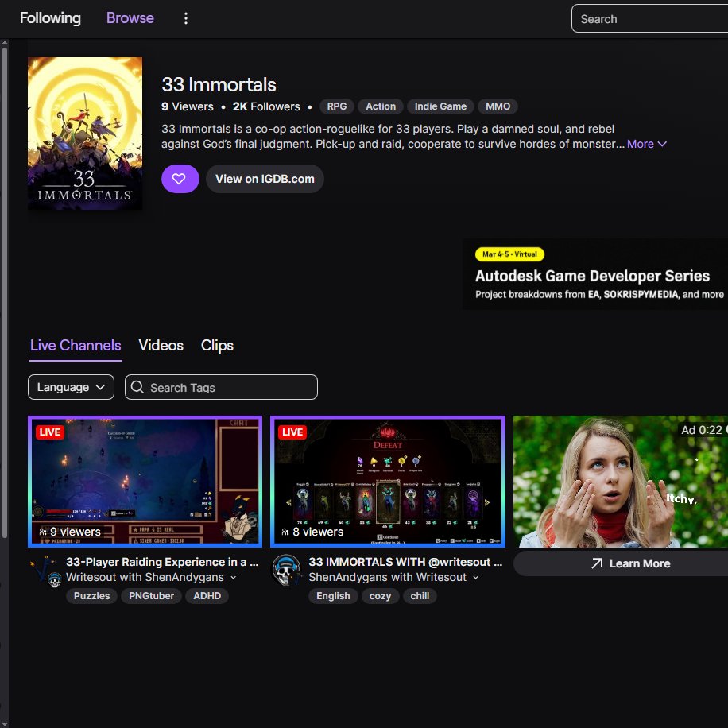
Task: Expand the game description with More
Action: pyautogui.click(x=647, y=144)
